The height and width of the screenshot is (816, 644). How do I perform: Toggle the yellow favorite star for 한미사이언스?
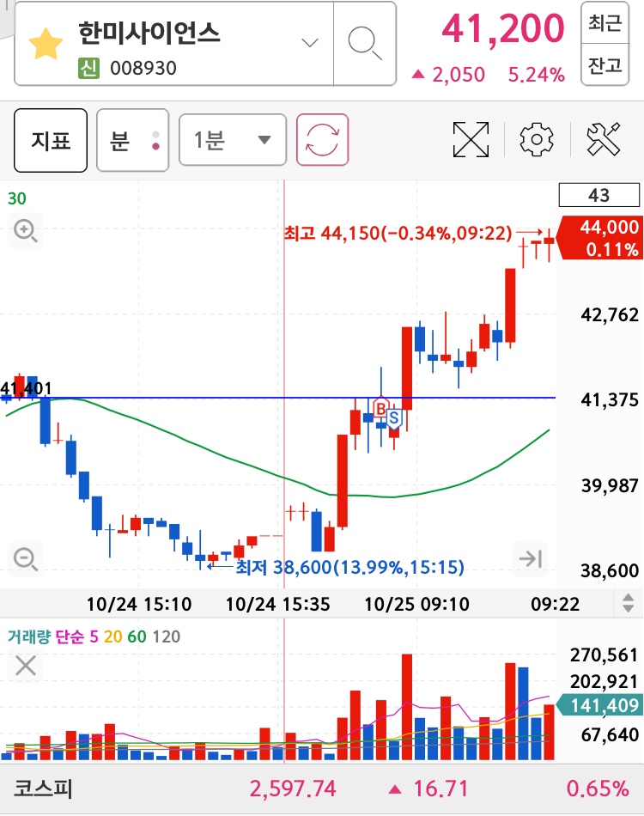[46, 44]
